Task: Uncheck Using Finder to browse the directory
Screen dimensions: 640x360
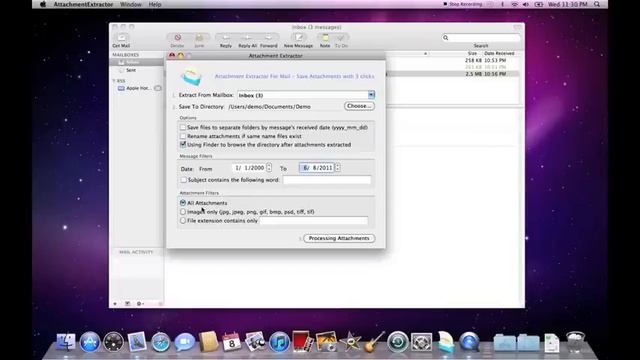Action: pyautogui.click(x=183, y=144)
